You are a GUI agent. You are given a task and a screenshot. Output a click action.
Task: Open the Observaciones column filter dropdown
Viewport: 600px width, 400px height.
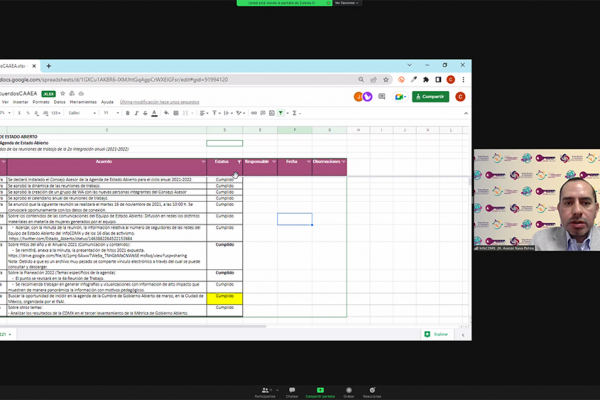pyautogui.click(x=344, y=162)
